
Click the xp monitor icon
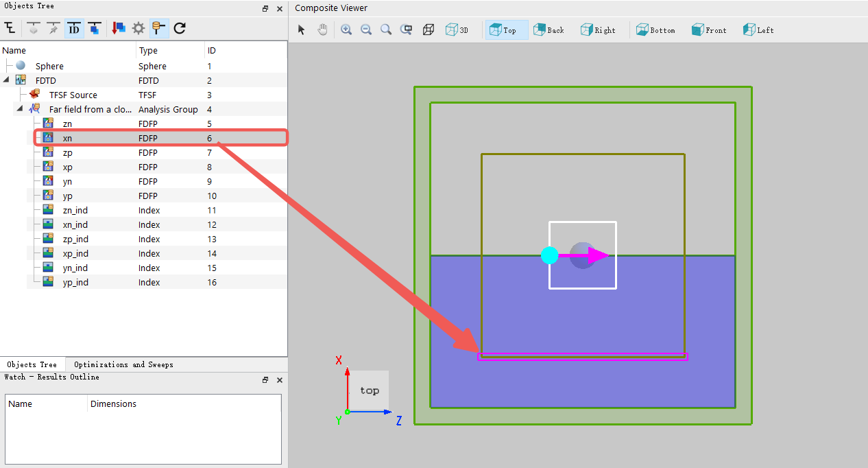(48, 167)
